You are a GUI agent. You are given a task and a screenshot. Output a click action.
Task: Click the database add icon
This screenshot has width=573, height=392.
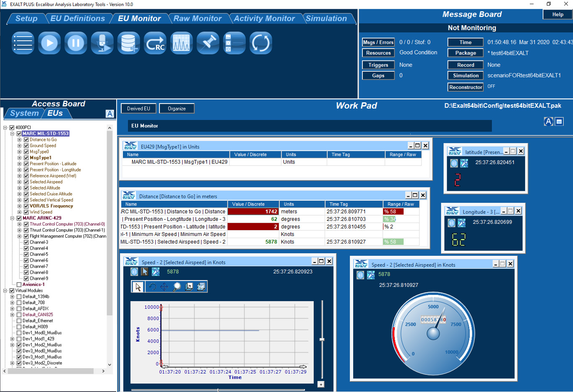pyautogui.click(x=128, y=43)
